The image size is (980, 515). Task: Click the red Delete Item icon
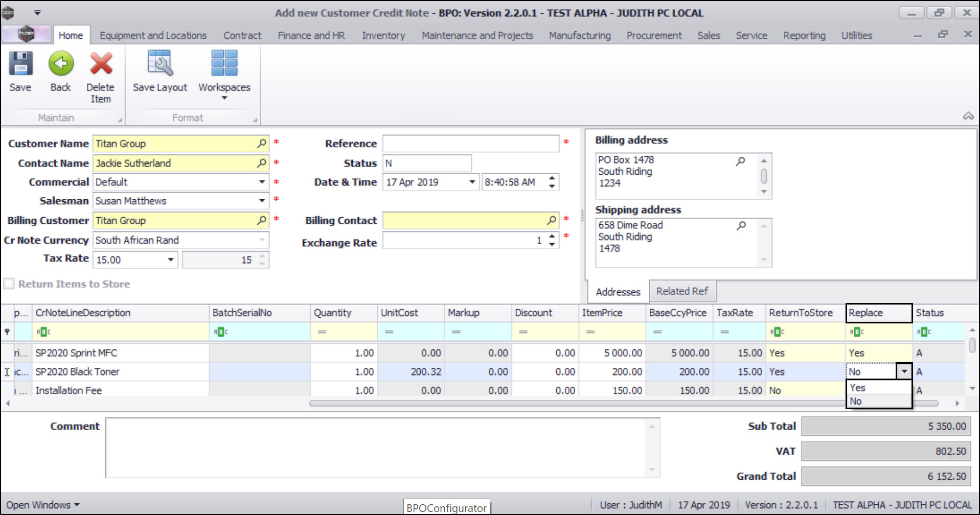pos(101,64)
